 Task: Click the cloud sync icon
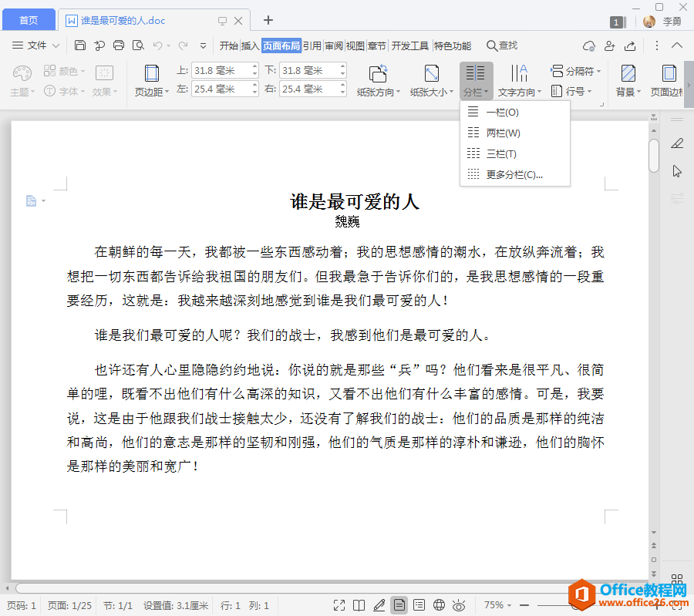(x=589, y=45)
